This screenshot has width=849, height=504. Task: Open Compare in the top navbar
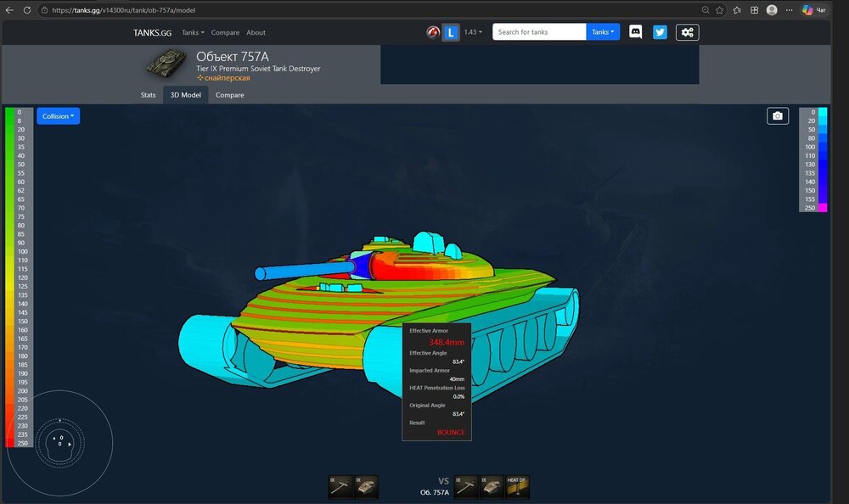click(x=225, y=32)
